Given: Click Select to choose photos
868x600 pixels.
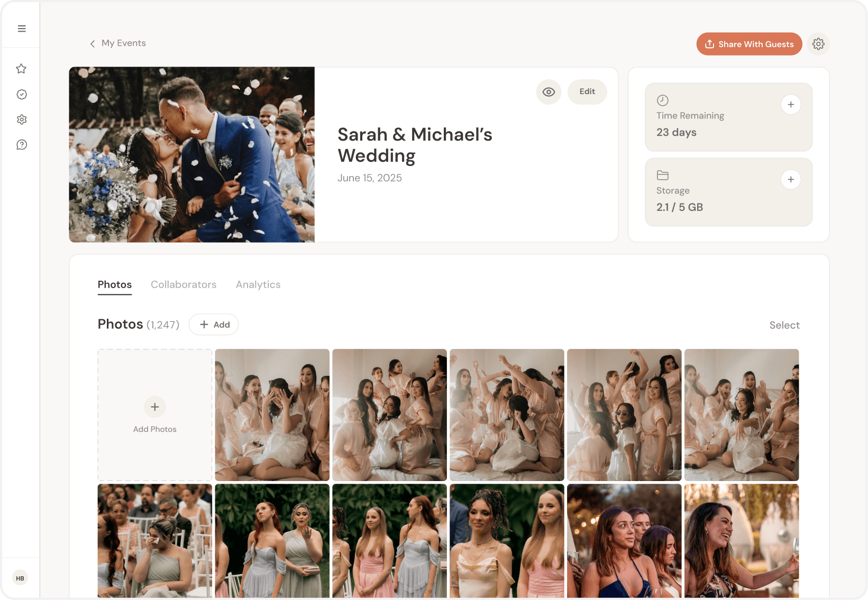Looking at the screenshot, I should click(x=784, y=325).
